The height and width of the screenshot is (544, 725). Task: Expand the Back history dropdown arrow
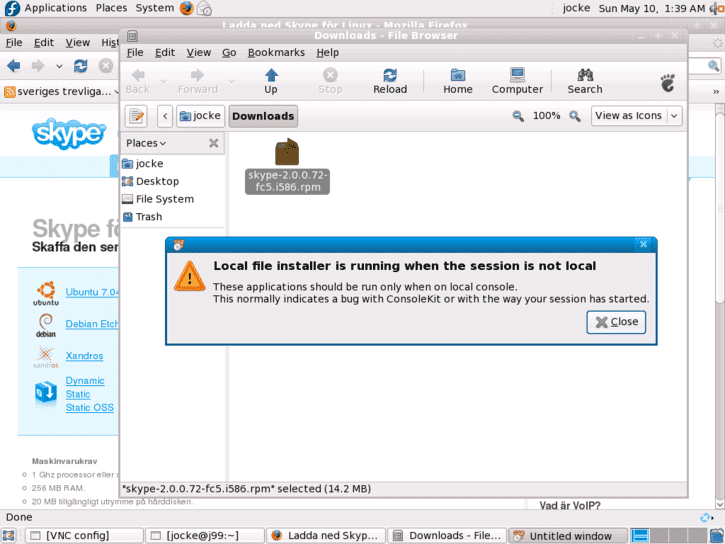click(163, 81)
